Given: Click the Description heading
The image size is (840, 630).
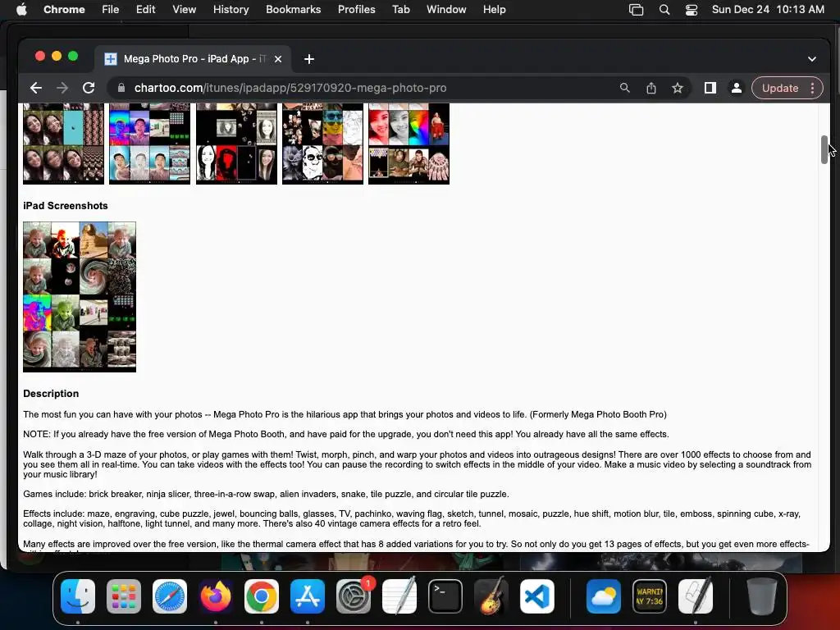Looking at the screenshot, I should (x=51, y=394).
